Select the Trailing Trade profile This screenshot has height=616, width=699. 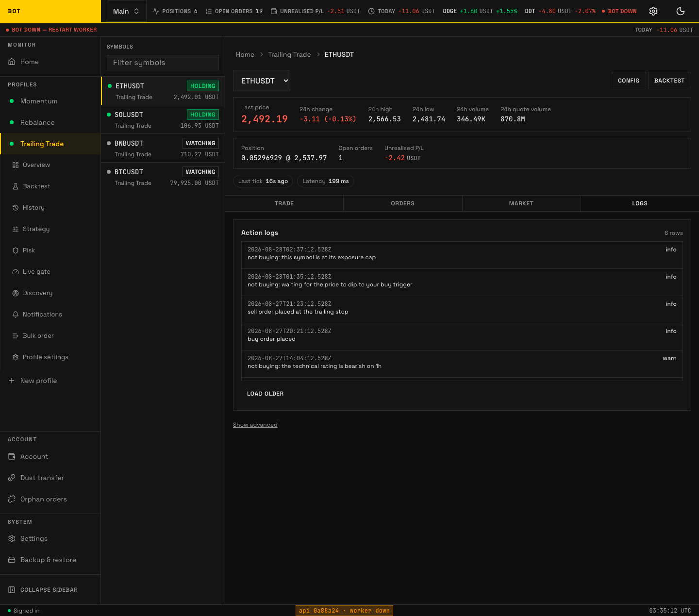coord(50,144)
